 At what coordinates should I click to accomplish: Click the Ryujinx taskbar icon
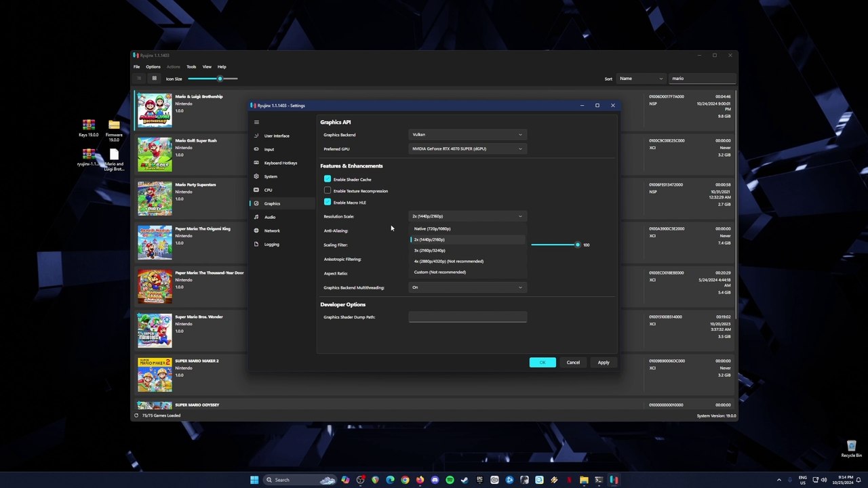pyautogui.click(x=614, y=480)
